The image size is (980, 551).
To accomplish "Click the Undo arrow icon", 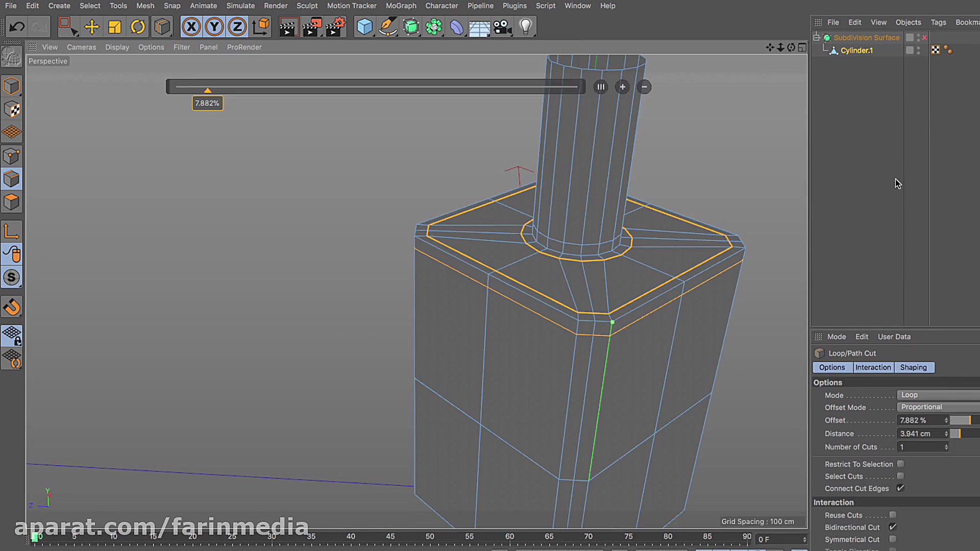I will coord(17,27).
